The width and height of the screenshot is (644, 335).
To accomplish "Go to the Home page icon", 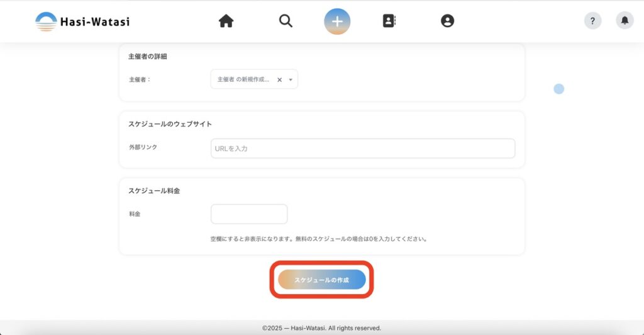I will (x=226, y=21).
